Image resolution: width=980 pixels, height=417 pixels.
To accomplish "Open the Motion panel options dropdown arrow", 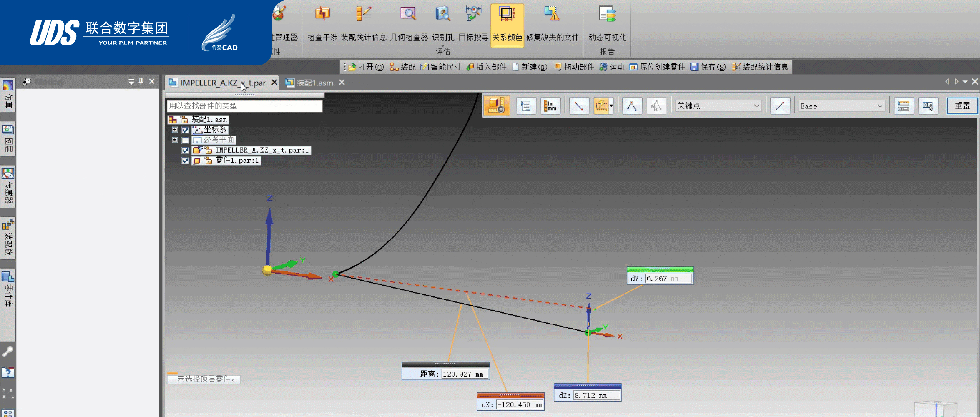I will pos(131,82).
